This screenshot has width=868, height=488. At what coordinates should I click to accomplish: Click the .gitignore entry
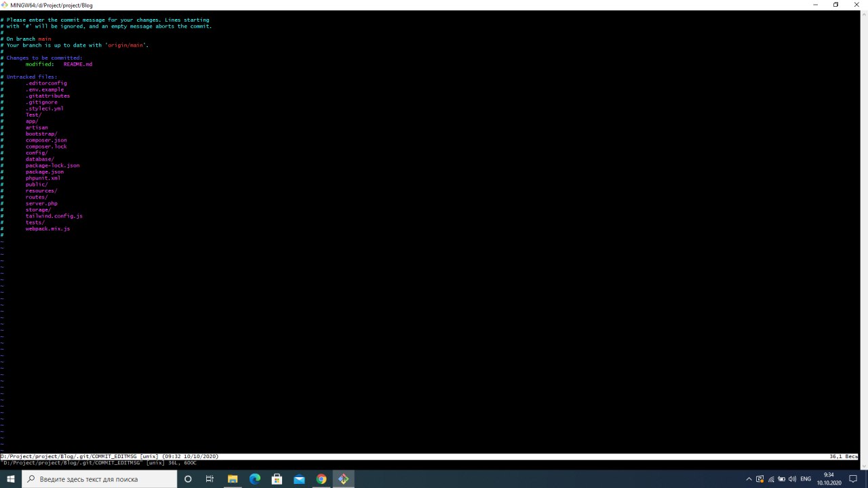click(x=41, y=102)
